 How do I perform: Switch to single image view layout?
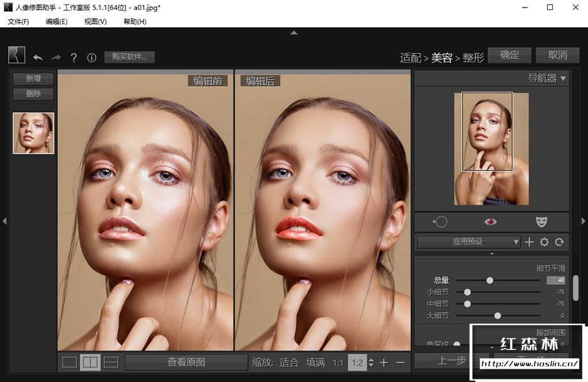[x=70, y=362]
